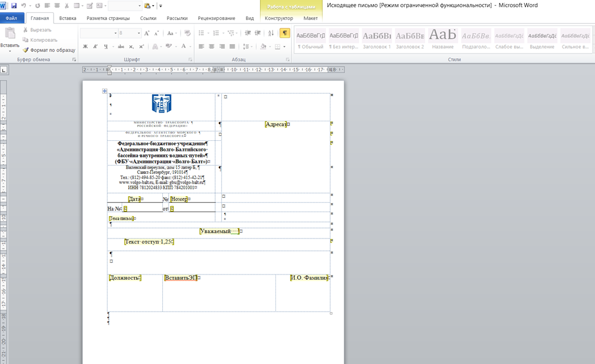The width and height of the screenshot is (595, 364).
Task: Customize Quick Access Toolbar dropdown
Action: point(161,6)
